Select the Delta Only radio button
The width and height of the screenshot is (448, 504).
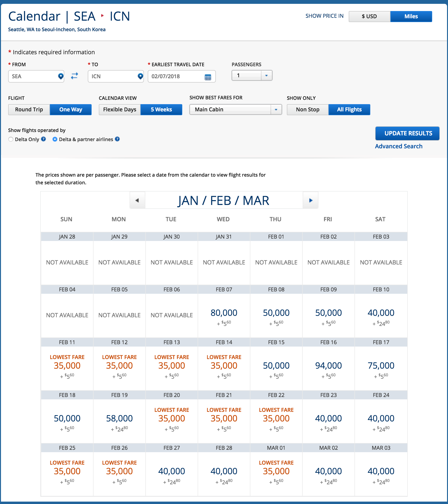point(11,139)
